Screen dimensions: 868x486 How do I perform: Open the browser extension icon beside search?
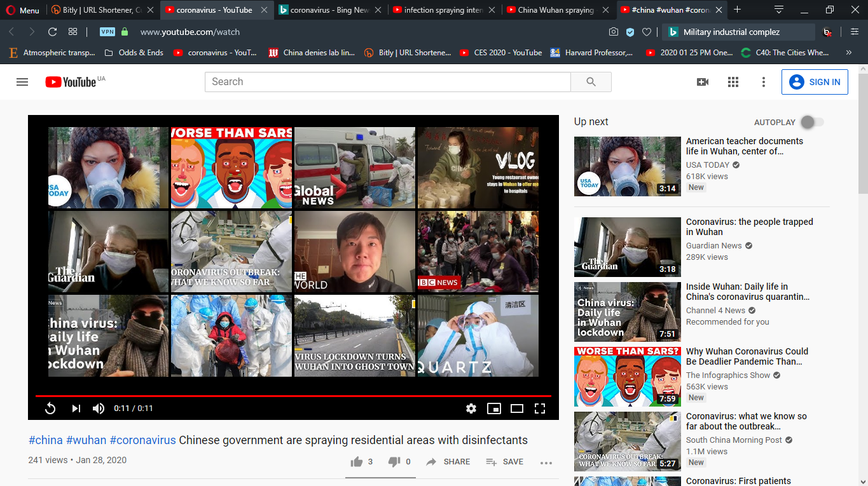click(827, 32)
